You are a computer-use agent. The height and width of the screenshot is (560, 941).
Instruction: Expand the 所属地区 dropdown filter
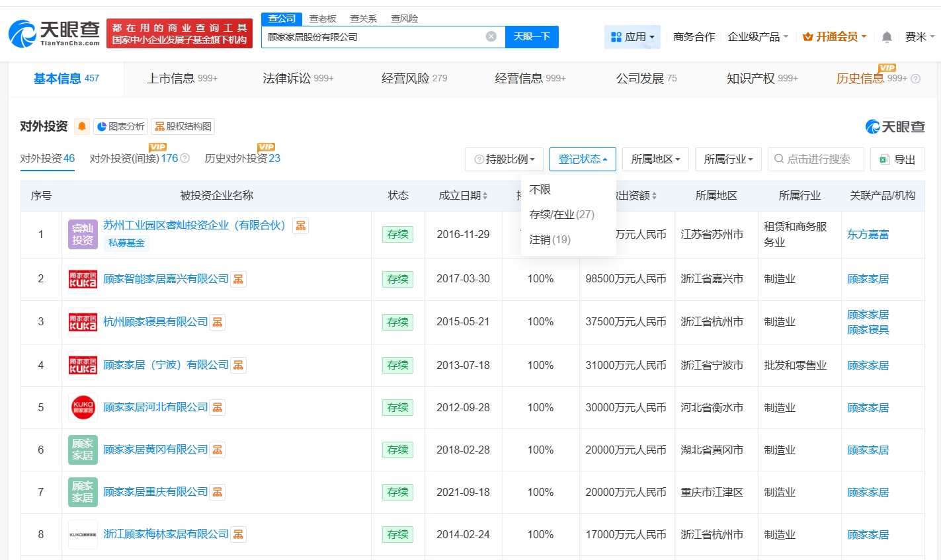655,159
